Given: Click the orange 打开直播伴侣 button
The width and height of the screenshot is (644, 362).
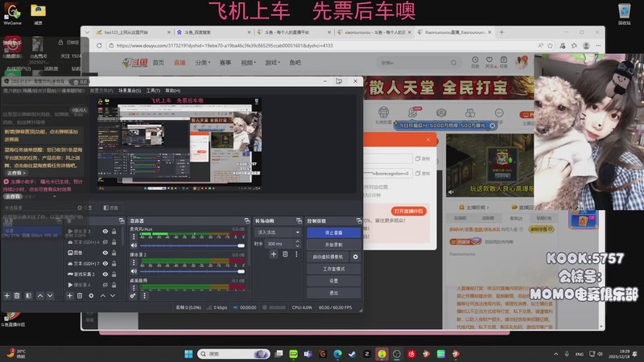Looking at the screenshot, I should pyautogui.click(x=408, y=211).
